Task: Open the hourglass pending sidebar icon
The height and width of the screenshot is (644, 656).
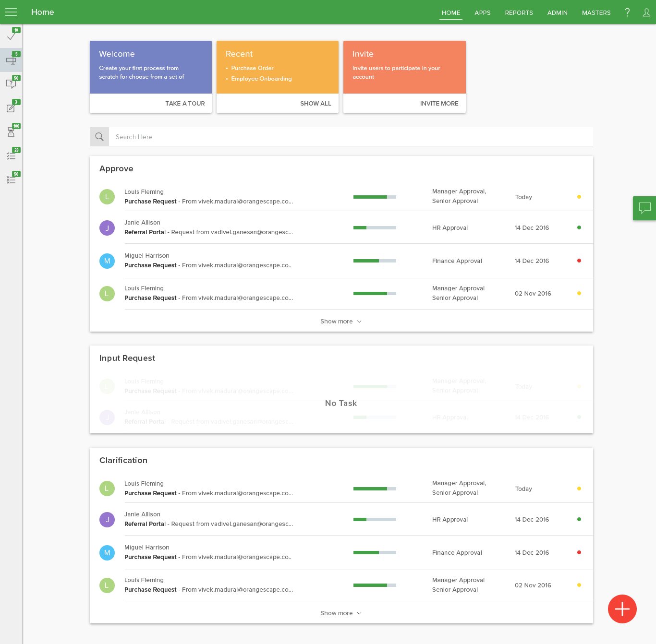Action: [x=11, y=132]
